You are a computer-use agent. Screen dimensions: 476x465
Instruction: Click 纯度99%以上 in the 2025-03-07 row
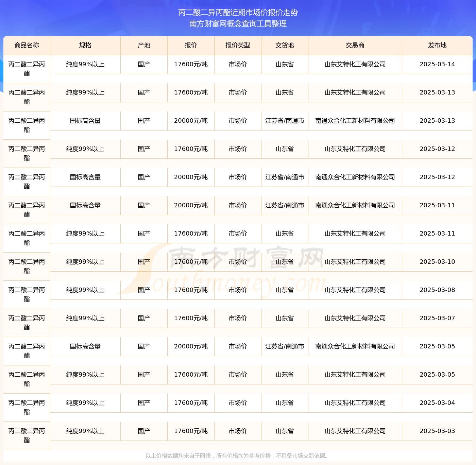click(85, 318)
